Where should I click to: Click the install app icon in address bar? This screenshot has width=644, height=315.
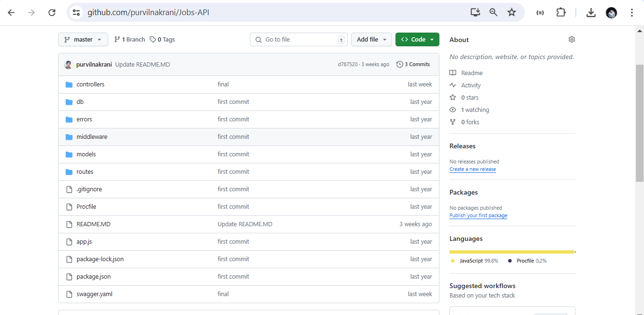(475, 13)
